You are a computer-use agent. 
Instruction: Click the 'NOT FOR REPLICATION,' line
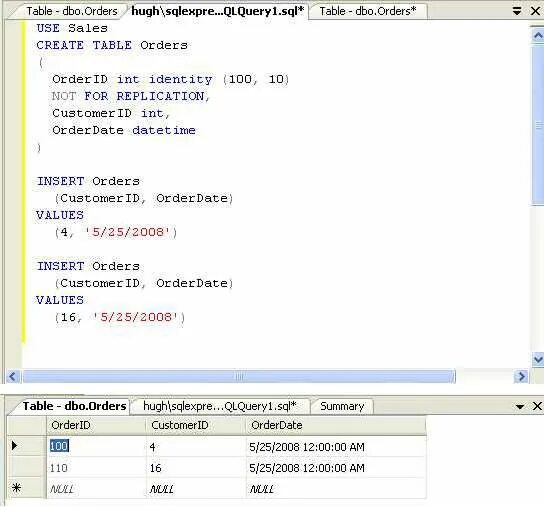point(131,96)
